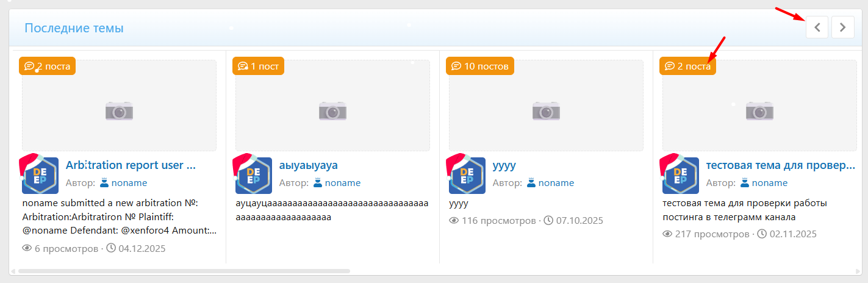Click the '2 поста' badge on fourth card
This screenshot has width=868, height=283.
pyautogui.click(x=687, y=66)
